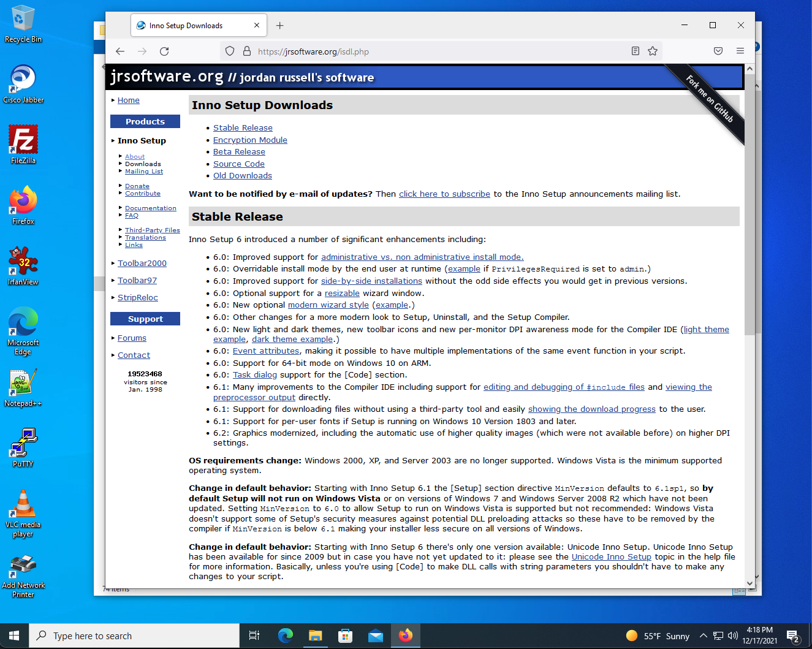
Task: Click the address bar URL field
Action: click(x=440, y=51)
